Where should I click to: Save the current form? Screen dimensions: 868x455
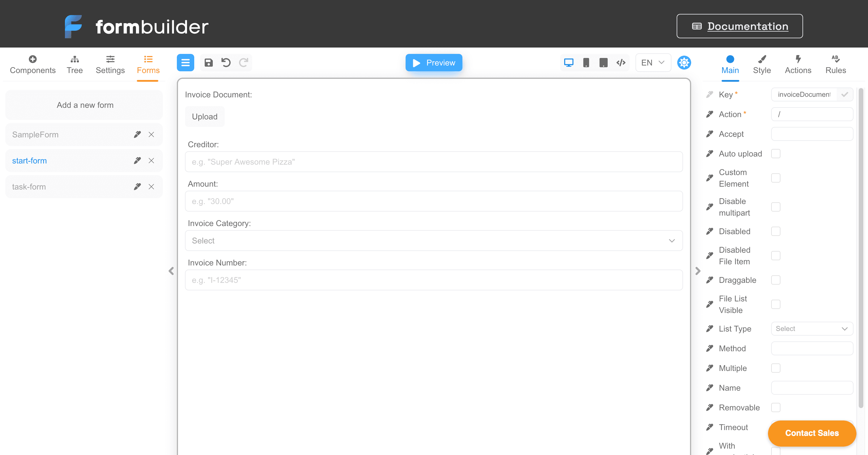[208, 63]
